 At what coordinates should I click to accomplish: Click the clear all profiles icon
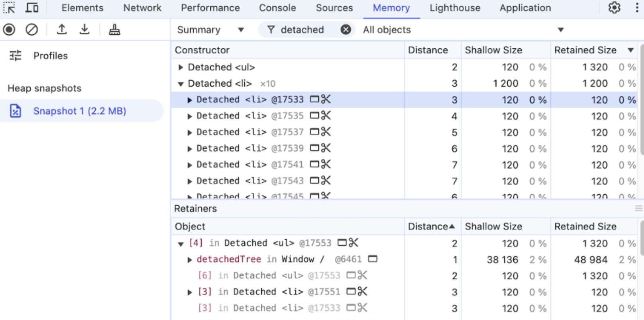point(31,30)
